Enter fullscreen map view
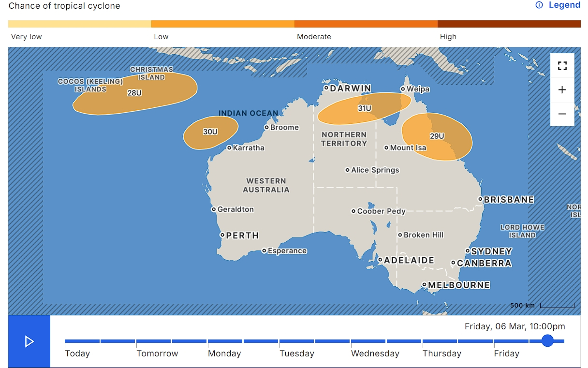The image size is (588, 368). (562, 66)
